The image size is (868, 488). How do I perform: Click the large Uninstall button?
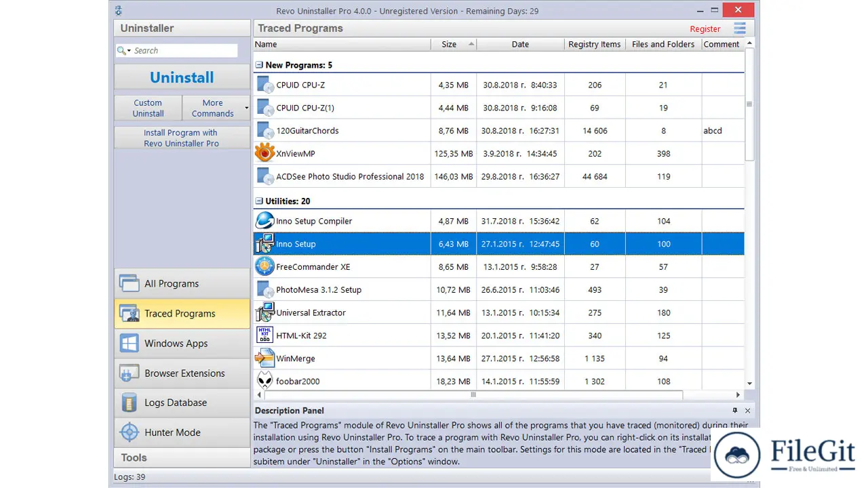[x=182, y=77]
